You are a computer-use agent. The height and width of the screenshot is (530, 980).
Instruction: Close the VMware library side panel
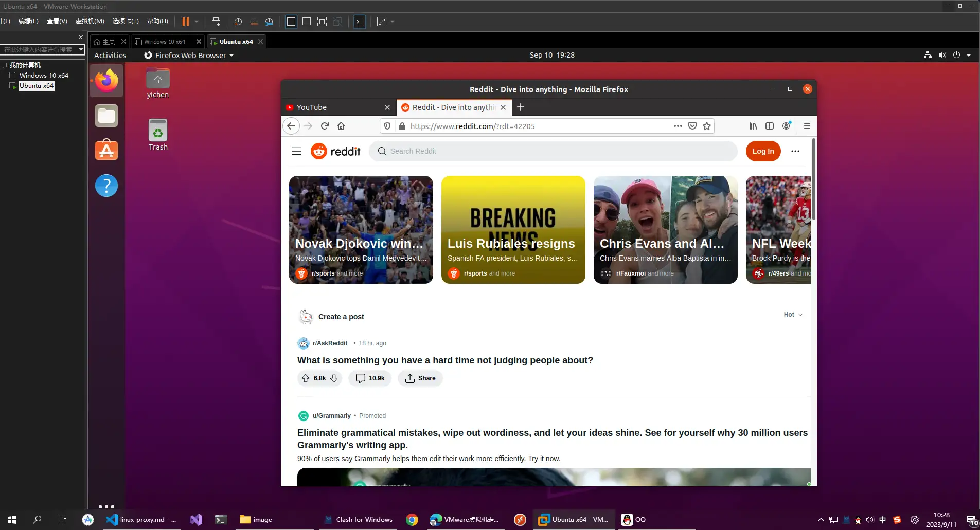(x=81, y=37)
